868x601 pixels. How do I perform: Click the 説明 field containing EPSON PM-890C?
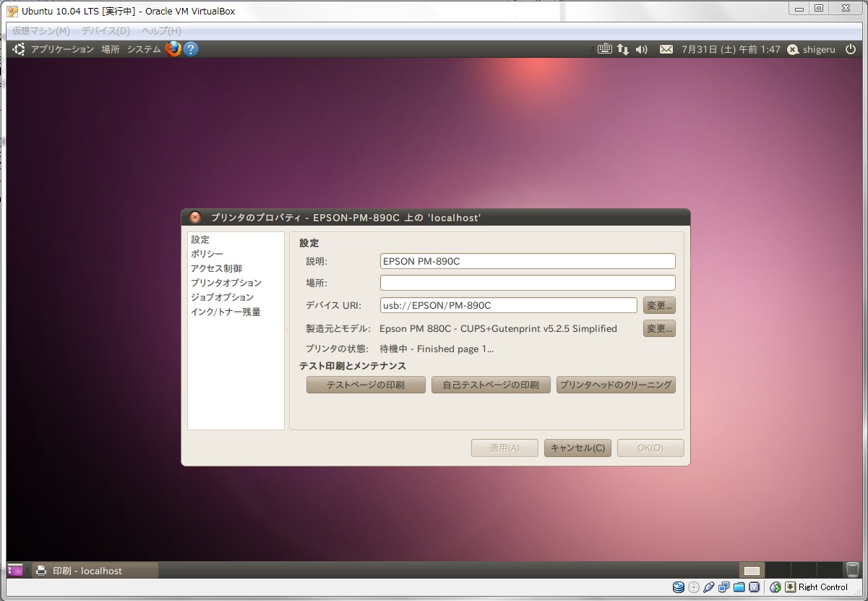point(528,261)
